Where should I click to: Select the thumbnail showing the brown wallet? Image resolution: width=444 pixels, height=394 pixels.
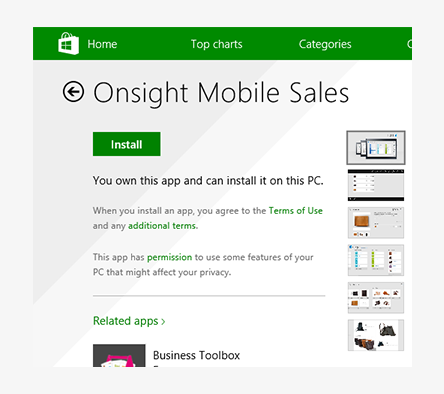tap(376, 223)
